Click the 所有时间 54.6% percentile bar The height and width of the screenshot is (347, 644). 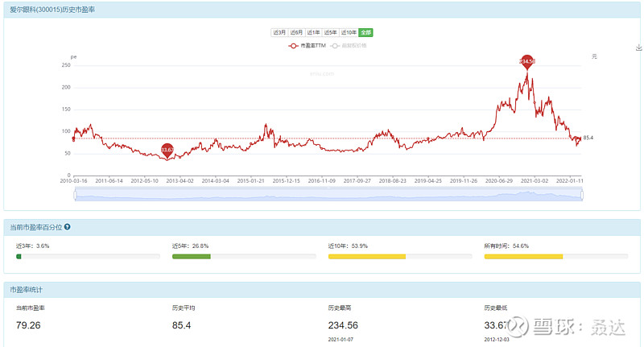[556, 257]
